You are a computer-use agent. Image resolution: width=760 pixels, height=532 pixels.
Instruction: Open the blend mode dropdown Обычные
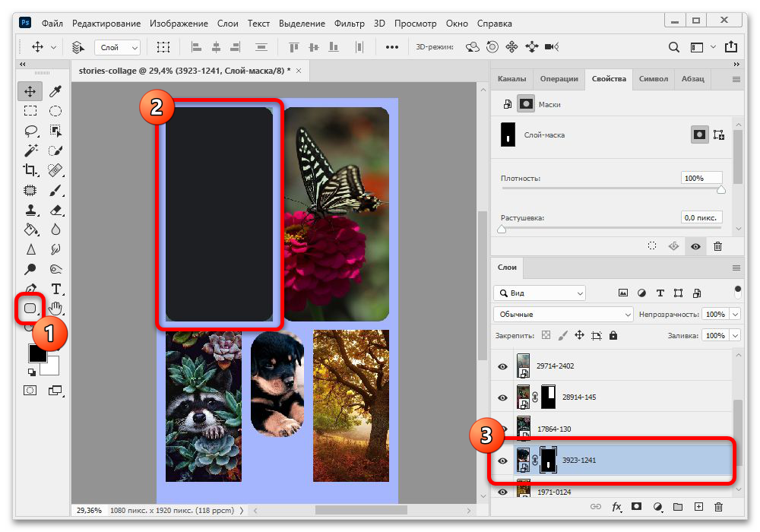click(563, 314)
